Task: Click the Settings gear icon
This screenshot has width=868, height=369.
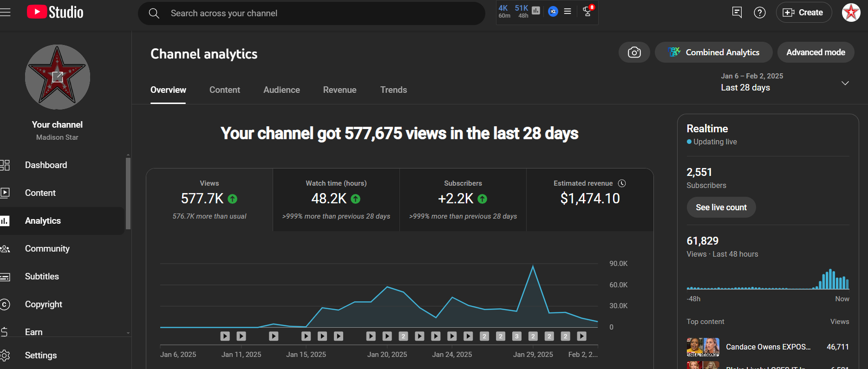Action: (5, 356)
